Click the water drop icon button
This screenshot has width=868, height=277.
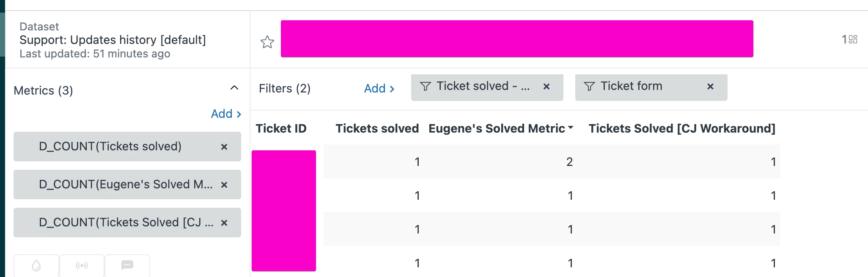[36, 266]
